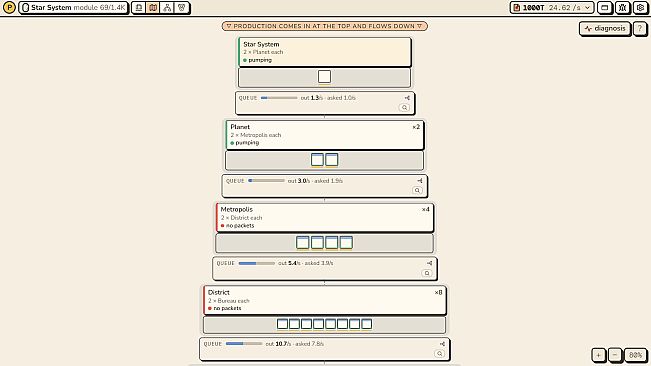Open the fourth view-mode icon after tree
The width and height of the screenshot is (651, 366).
tap(182, 7)
